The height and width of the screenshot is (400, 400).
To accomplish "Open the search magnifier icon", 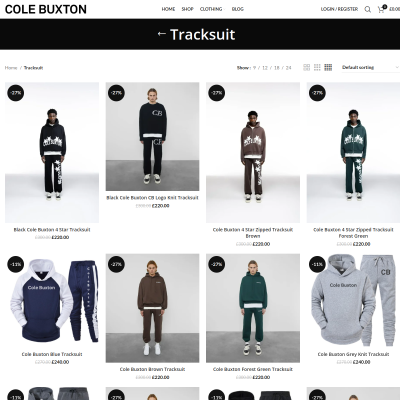I will point(367,9).
